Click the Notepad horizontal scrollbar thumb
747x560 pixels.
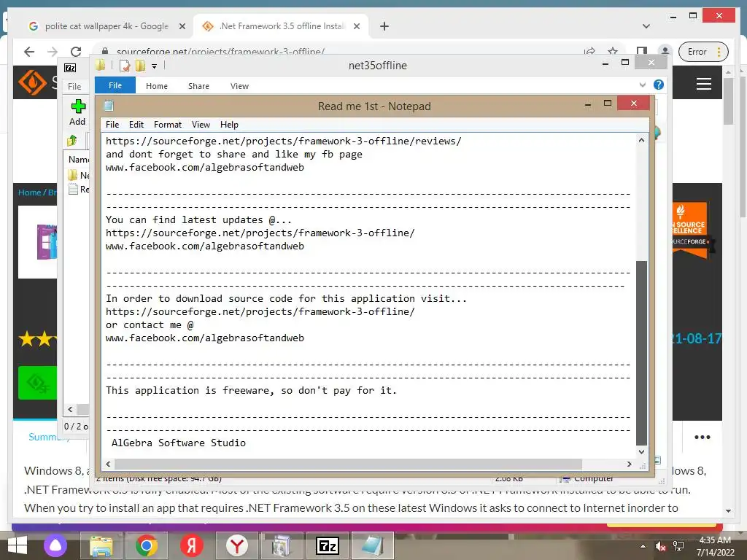[348, 464]
